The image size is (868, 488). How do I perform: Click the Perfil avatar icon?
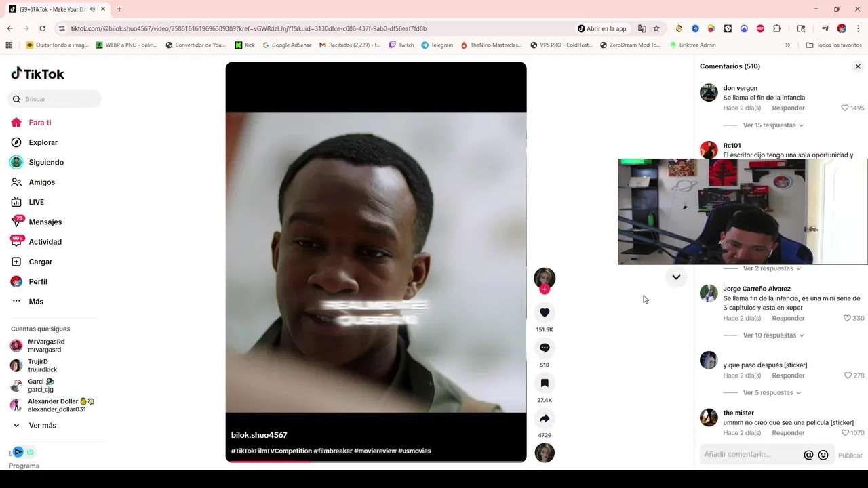point(16,281)
